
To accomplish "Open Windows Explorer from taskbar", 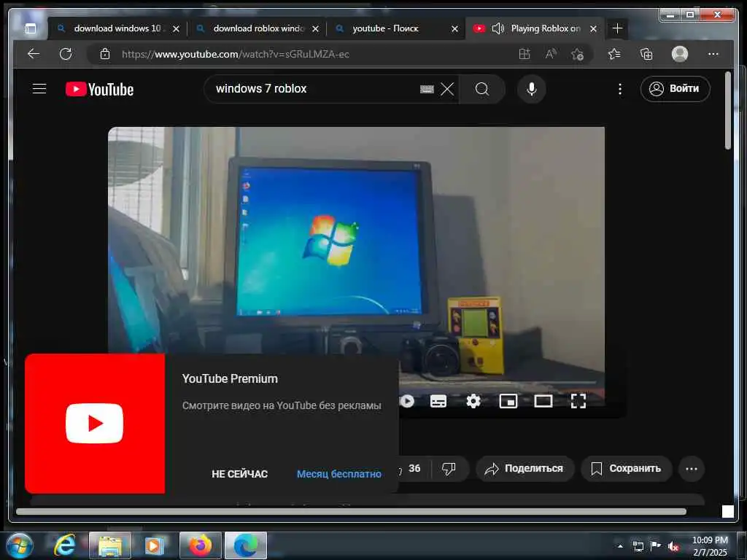I will tap(110, 545).
